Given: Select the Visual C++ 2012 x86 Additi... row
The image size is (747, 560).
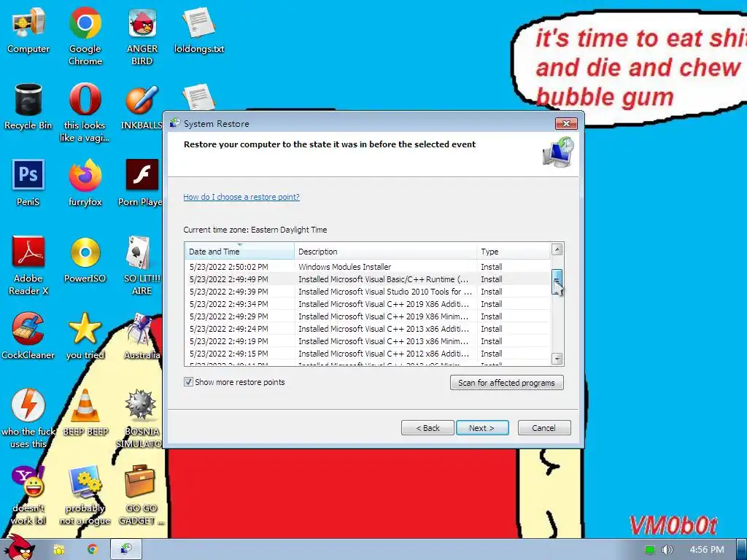Looking at the screenshot, I should (368, 354).
